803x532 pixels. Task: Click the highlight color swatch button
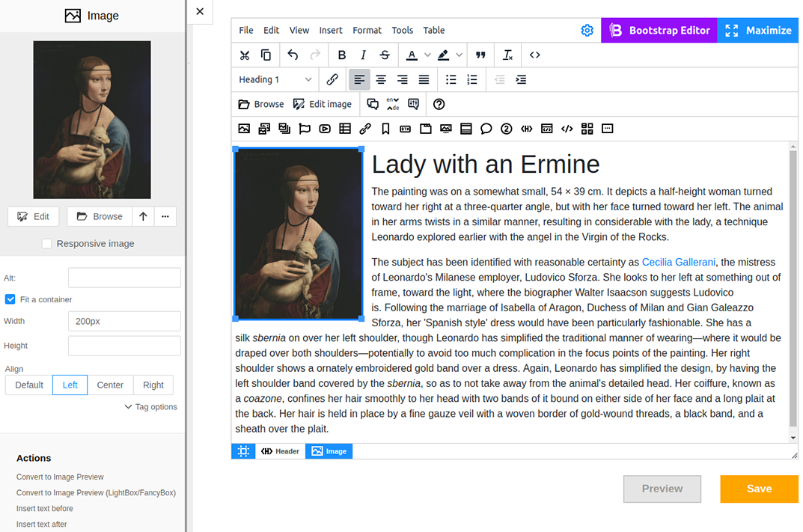[x=444, y=55]
